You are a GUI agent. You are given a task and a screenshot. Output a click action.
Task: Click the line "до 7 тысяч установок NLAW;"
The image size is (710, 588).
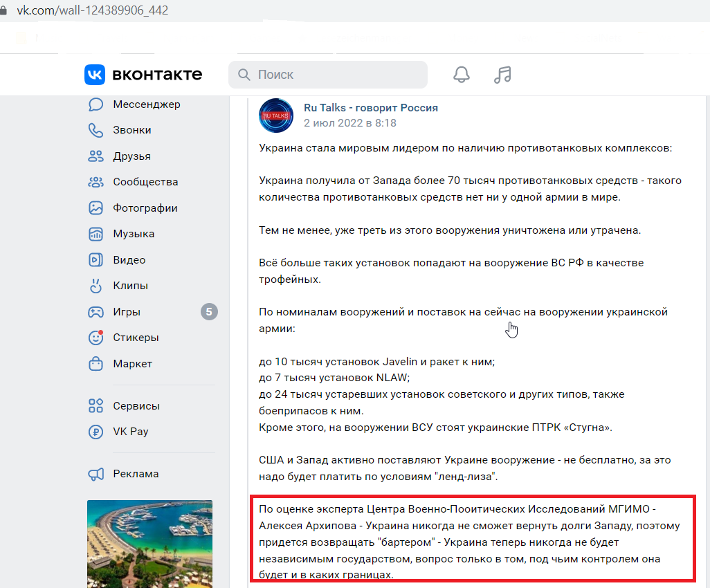[x=334, y=378]
